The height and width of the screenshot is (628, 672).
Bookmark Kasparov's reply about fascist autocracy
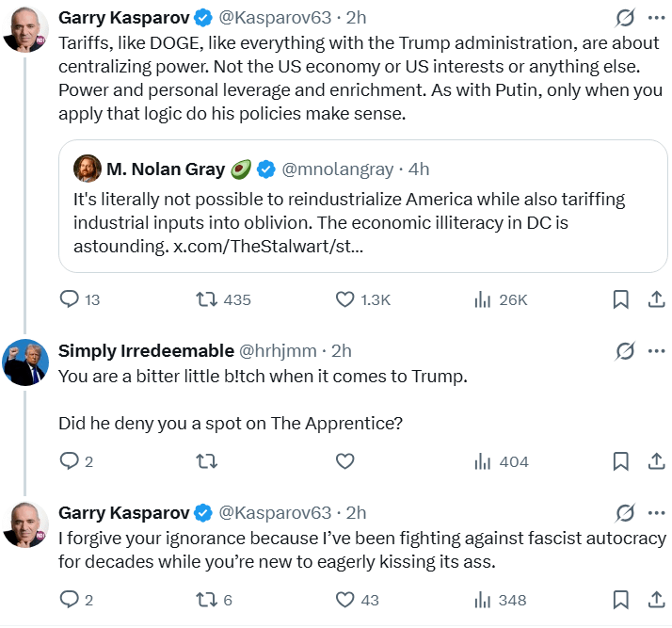[x=621, y=600]
